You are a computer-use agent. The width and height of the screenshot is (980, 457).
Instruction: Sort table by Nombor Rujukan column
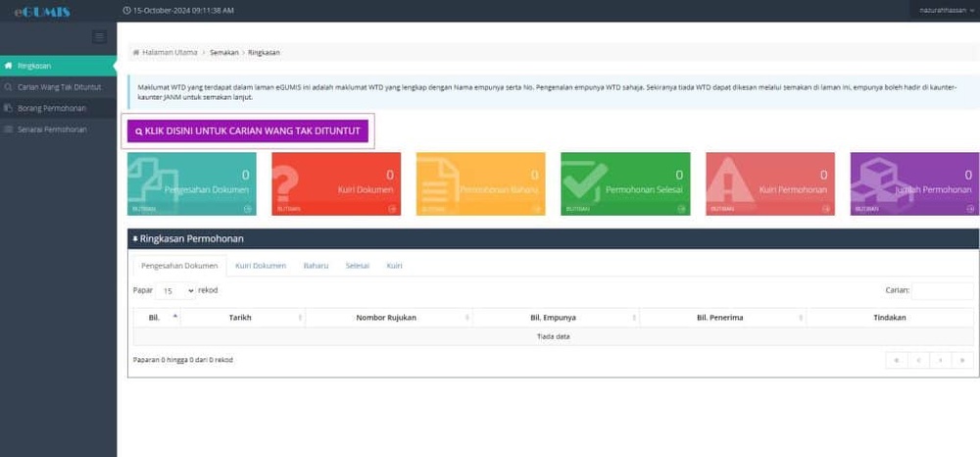[389, 318]
